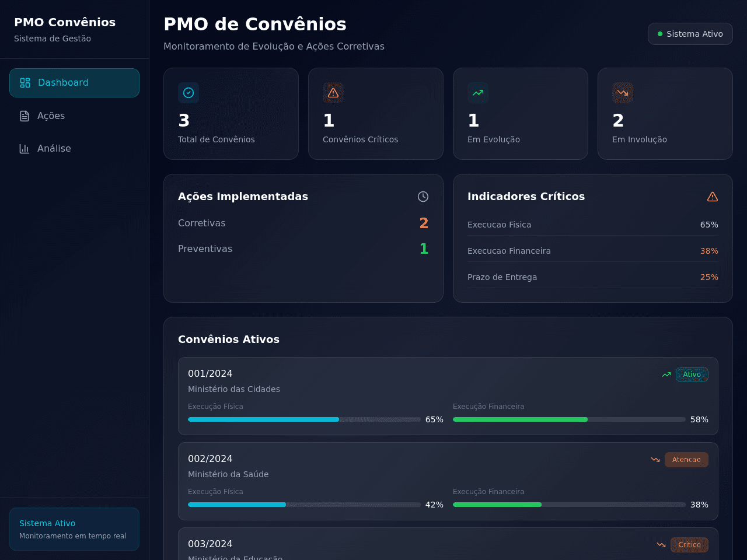Click the PMO de Convênios page title
747x560 pixels.
255,24
